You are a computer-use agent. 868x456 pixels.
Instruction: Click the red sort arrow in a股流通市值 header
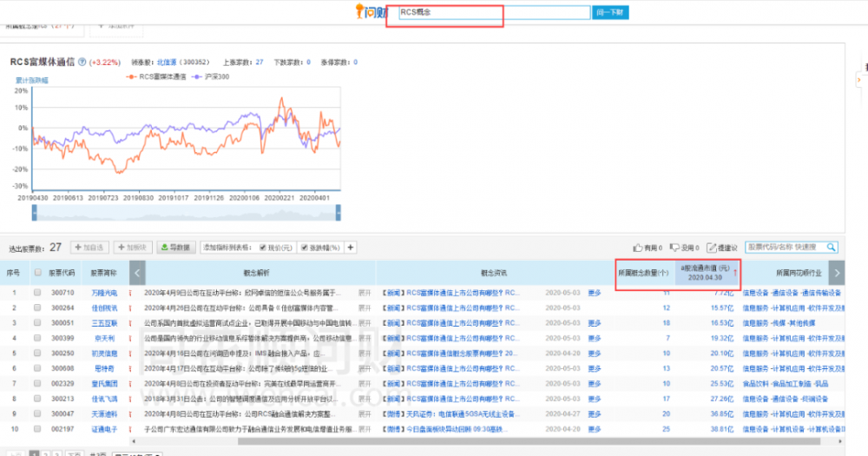pyautogui.click(x=735, y=273)
